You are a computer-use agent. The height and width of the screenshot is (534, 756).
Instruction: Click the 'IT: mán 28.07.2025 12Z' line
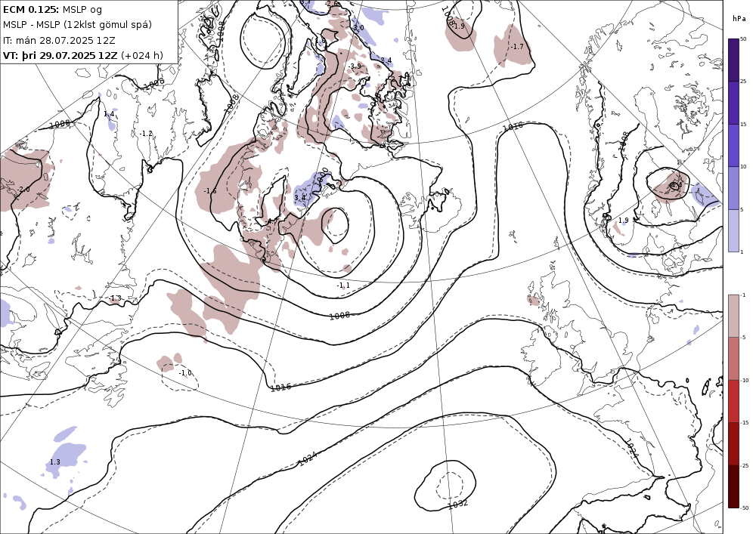click(x=59, y=40)
